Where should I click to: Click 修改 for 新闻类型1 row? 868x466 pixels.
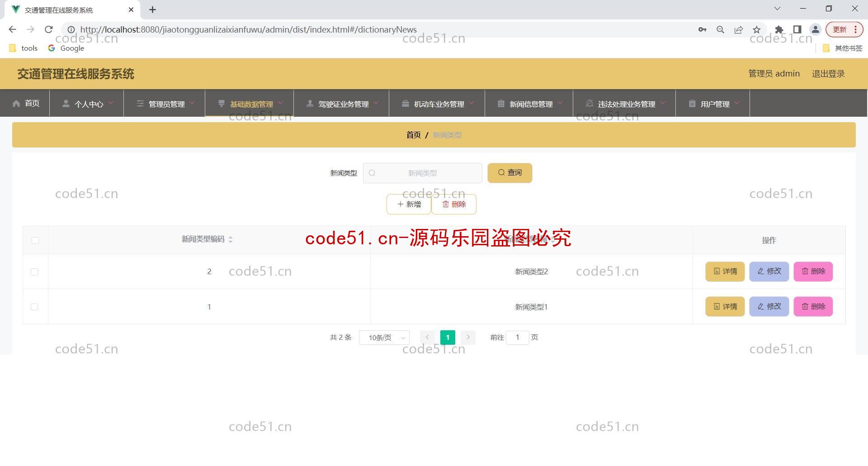pyautogui.click(x=769, y=306)
